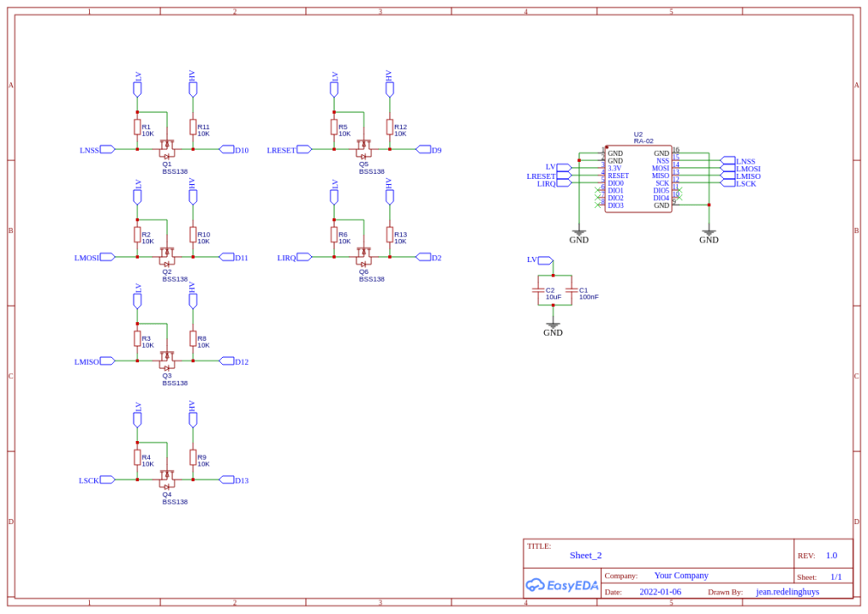
Task: Click the 2022-01-06 date field
Action: tap(659, 592)
